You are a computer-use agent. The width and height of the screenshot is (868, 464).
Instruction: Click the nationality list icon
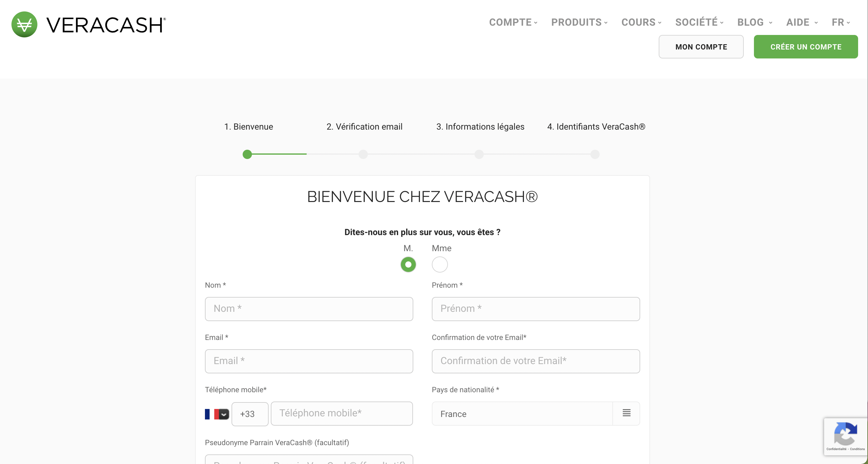click(x=626, y=413)
